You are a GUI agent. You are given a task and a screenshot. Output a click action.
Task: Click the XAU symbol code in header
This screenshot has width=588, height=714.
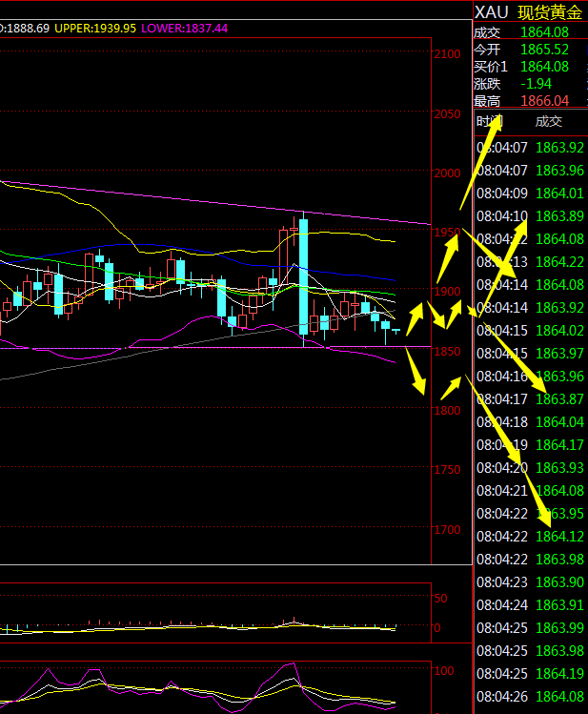(x=491, y=12)
